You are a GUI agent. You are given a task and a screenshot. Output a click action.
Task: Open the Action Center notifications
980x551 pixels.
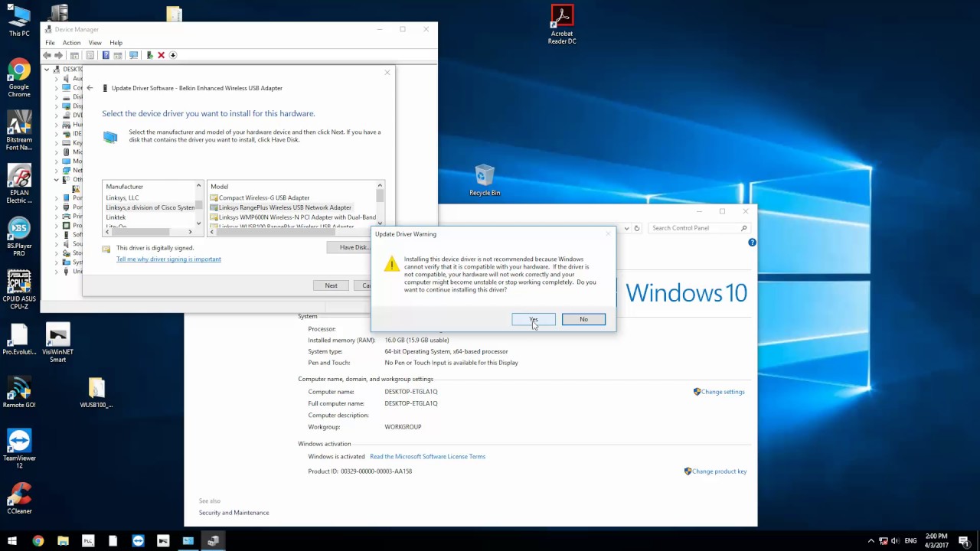[x=964, y=541]
